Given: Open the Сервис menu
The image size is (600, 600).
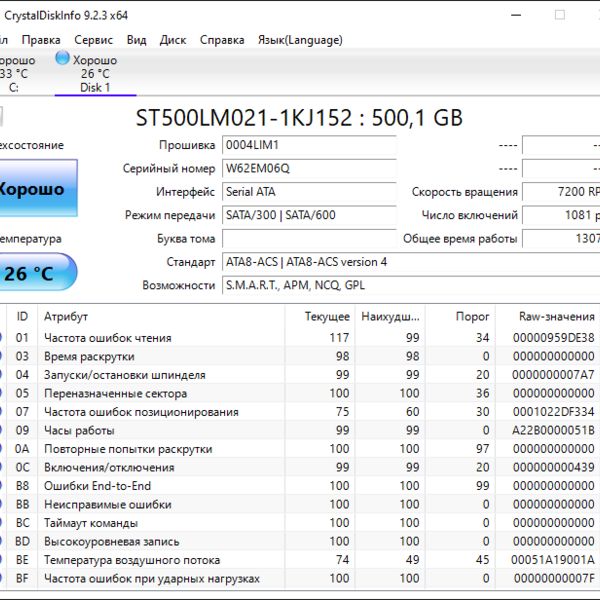Looking at the screenshot, I should click(x=93, y=40).
